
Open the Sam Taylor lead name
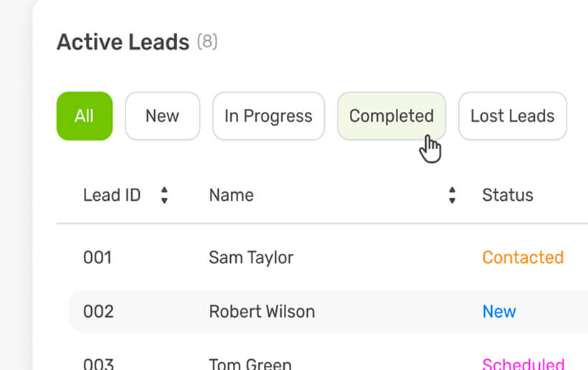[251, 257]
